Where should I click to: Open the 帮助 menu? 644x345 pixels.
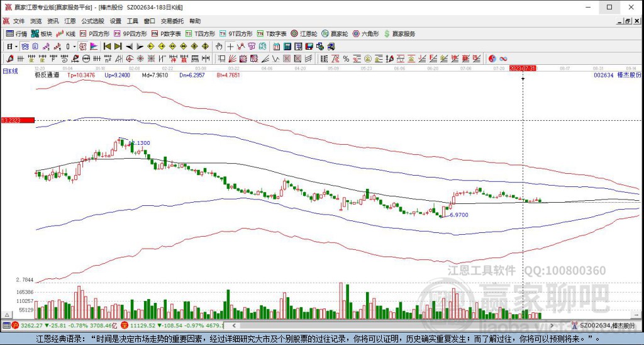coord(195,21)
